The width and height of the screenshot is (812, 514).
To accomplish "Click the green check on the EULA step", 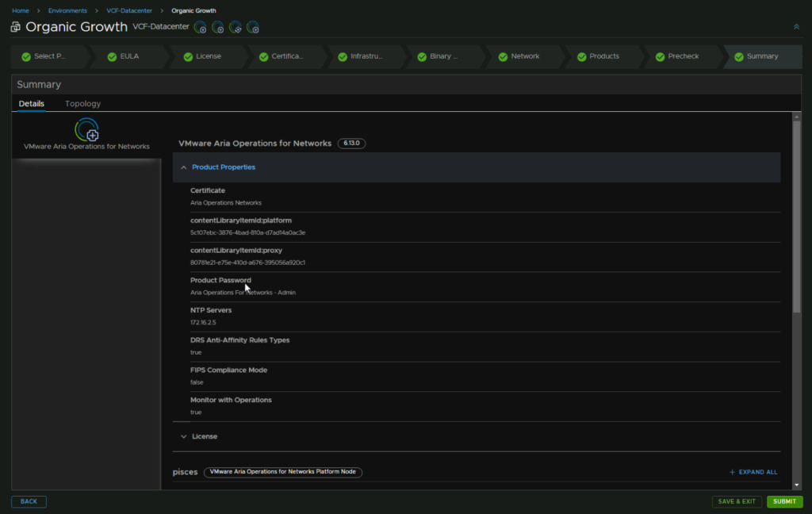I will [x=112, y=56].
